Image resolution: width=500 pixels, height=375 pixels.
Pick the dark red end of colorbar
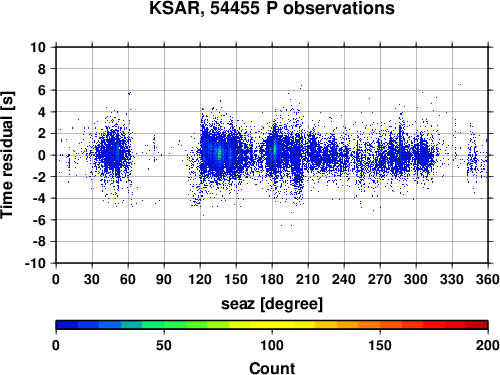477,325
